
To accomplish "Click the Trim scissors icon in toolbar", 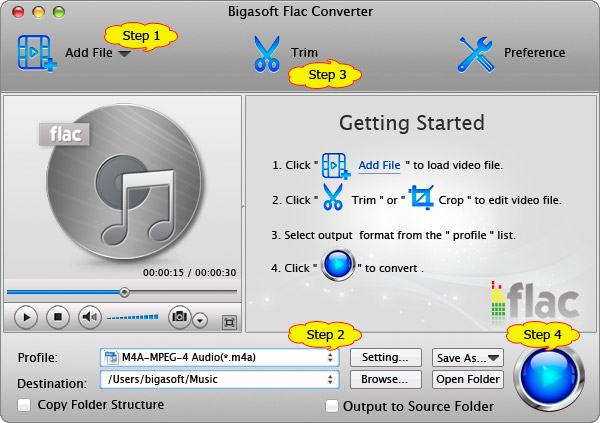I will pyautogui.click(x=267, y=54).
